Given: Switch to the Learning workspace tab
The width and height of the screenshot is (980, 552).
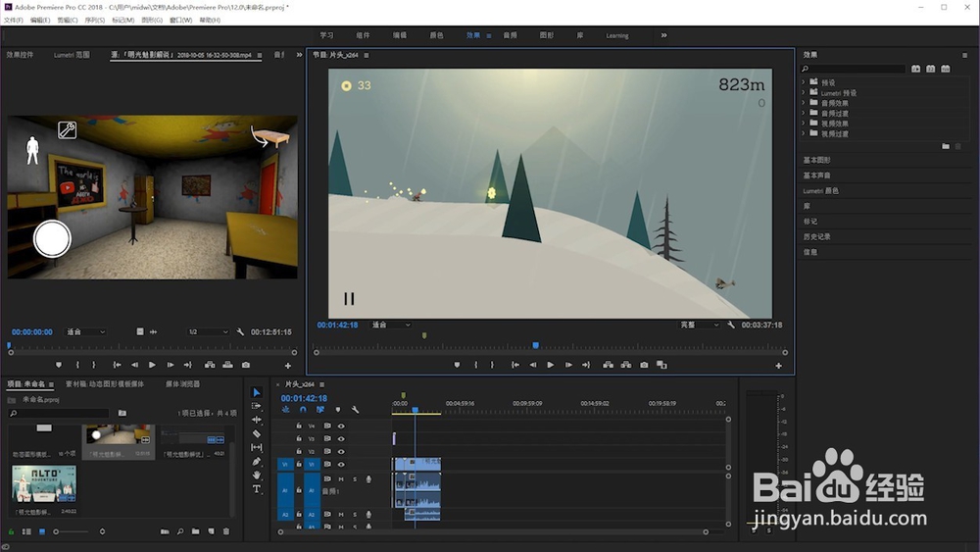Looking at the screenshot, I should (x=616, y=35).
